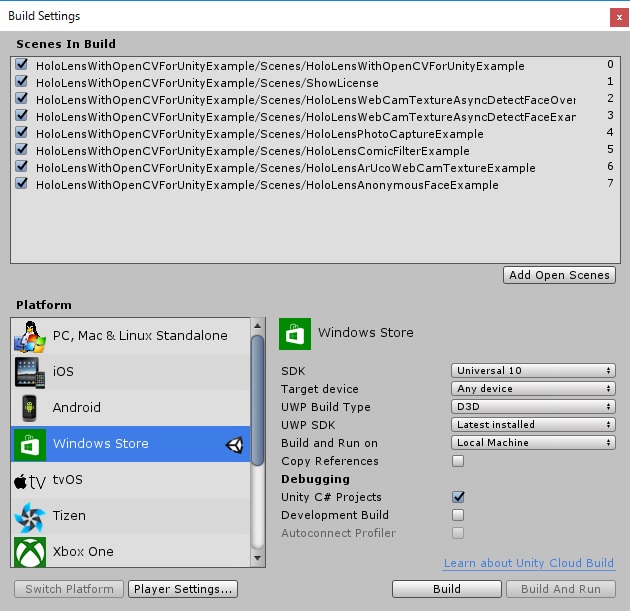Viewport: 630px width, 611px height.
Task: Click the platform list scrollbar thumb
Action: 258,401
